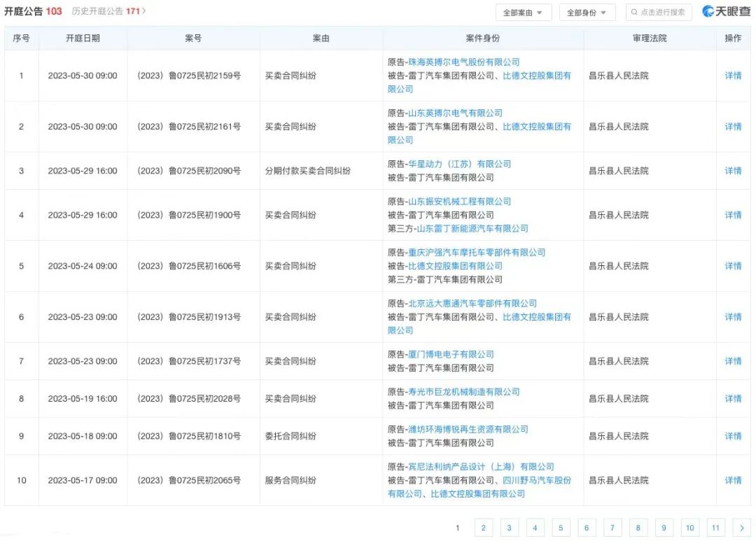Screen dimensions: 756x541
Task: Open 详情 for case 鲁0725民初1900号
Action: 733,215
